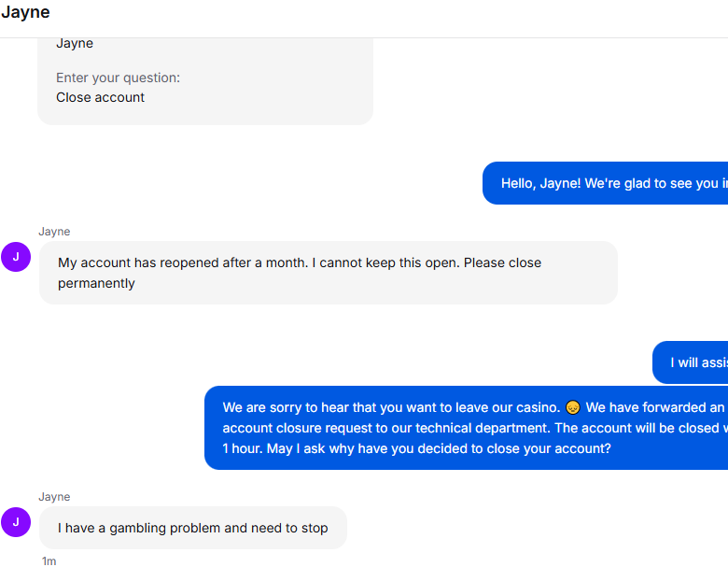Image resolution: width=728 pixels, height=567 pixels.
Task: Click the 'Close account' question text
Action: pyautogui.click(x=100, y=97)
